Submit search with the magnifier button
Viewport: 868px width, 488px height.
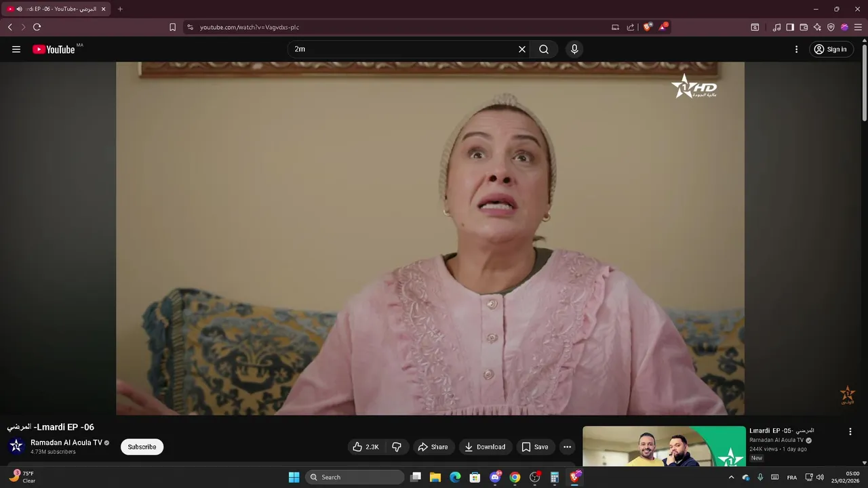click(x=544, y=49)
